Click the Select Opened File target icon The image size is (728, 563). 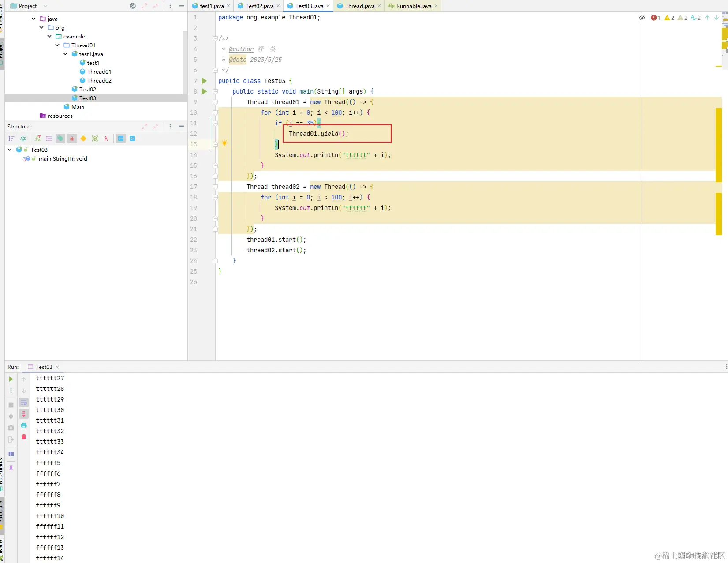[133, 6]
